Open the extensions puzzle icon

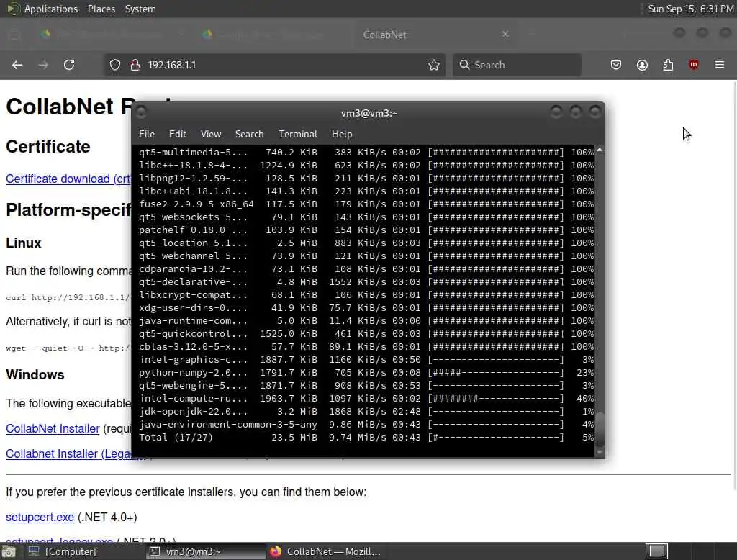(x=668, y=65)
